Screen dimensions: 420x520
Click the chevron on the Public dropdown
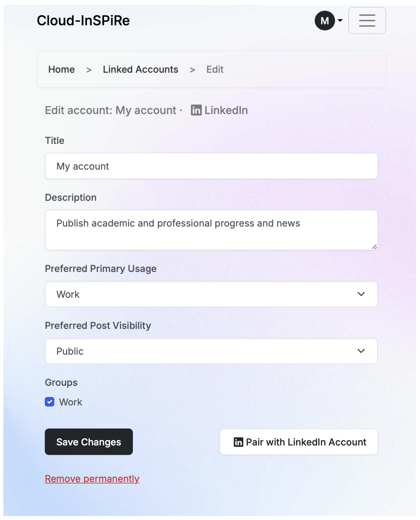click(361, 351)
